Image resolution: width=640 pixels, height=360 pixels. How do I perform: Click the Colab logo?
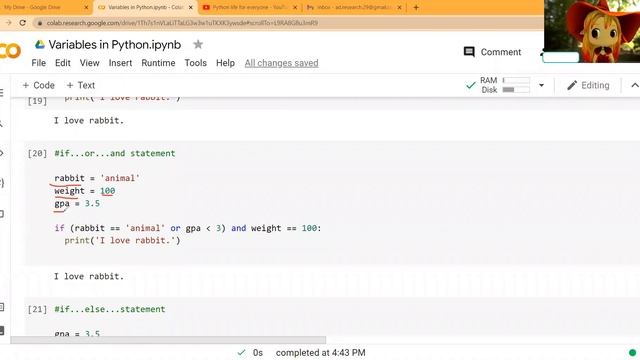(10, 51)
